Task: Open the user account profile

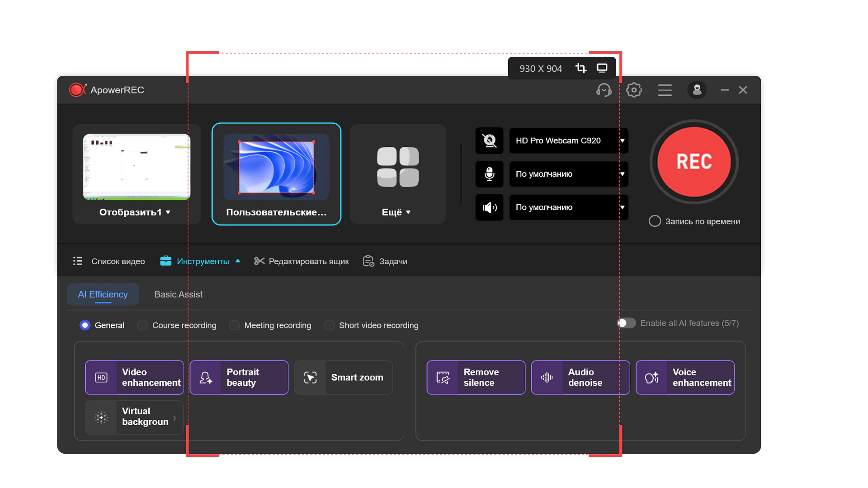Action: coord(697,90)
